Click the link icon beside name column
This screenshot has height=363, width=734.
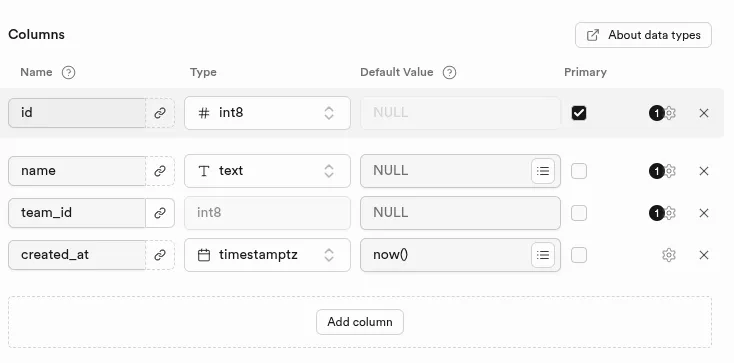[x=160, y=171]
